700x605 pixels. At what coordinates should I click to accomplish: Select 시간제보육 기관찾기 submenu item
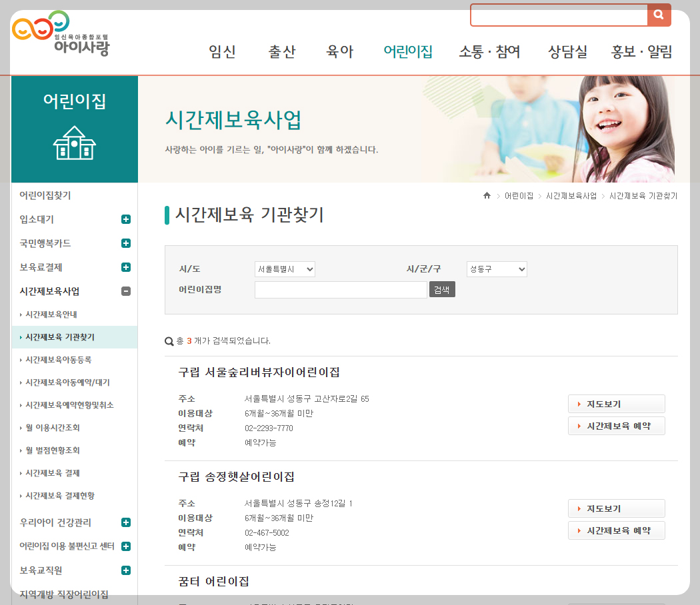[60, 337]
